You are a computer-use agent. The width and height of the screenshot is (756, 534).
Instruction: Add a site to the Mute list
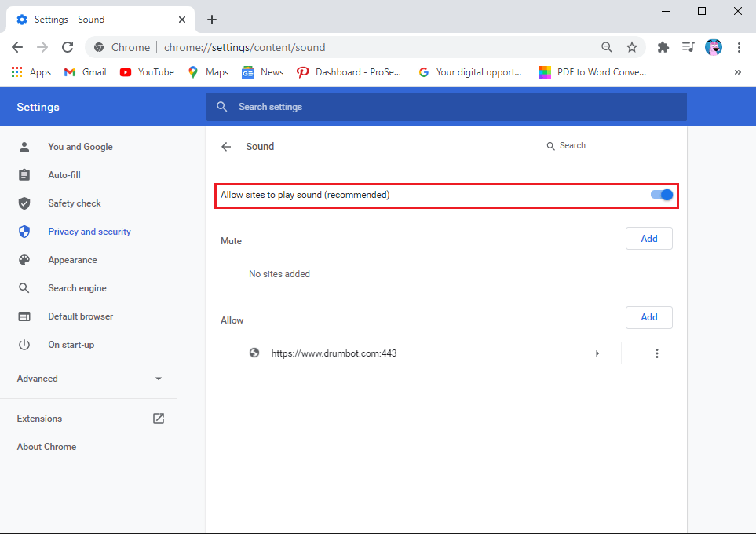click(x=648, y=238)
